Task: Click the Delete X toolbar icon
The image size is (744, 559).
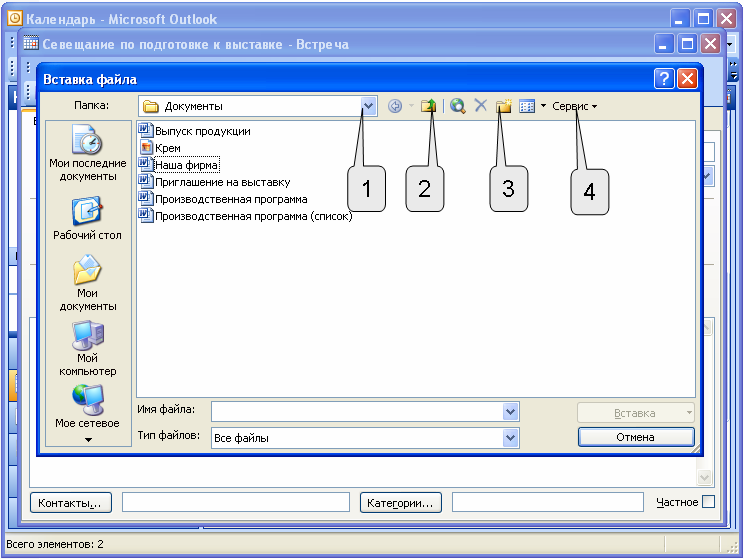Action: [481, 105]
